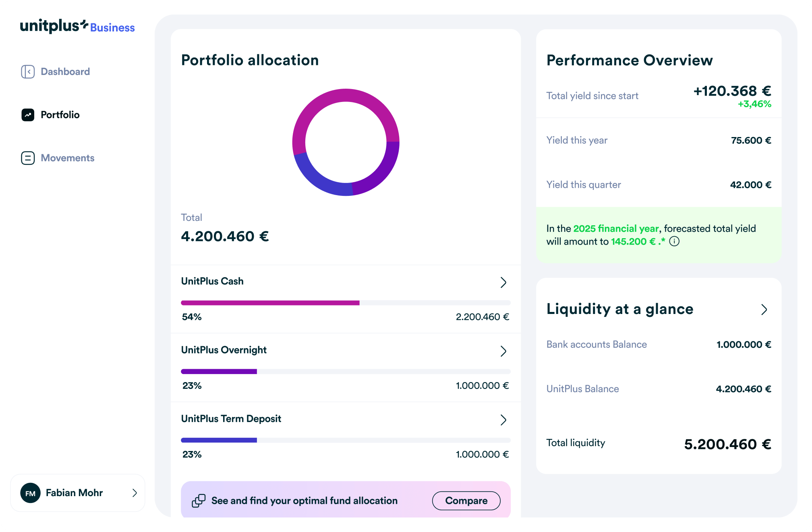
Task: Click the Movements list icon
Action: [x=28, y=158]
